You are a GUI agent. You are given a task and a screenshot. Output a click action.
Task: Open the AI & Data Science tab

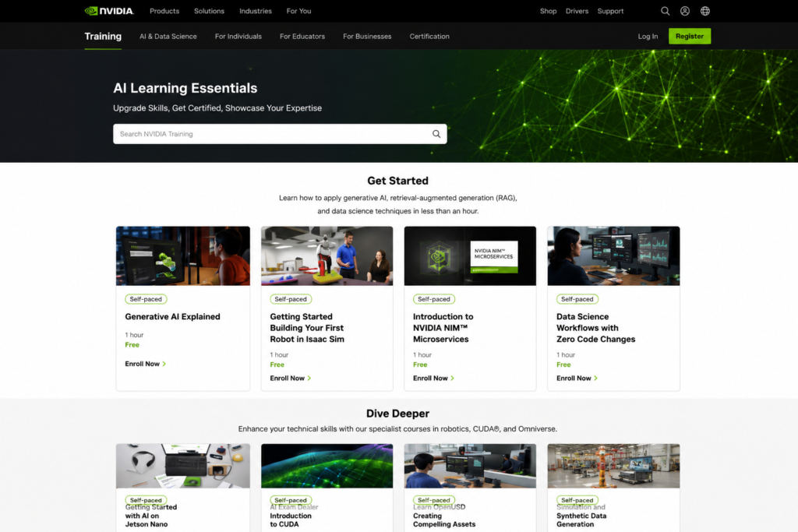[168, 36]
